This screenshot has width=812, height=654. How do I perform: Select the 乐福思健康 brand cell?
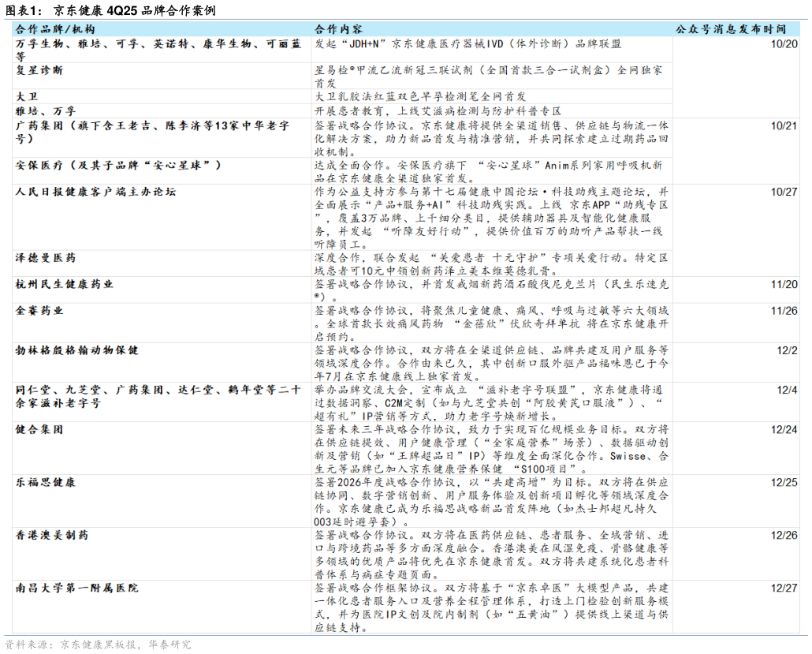(46, 482)
